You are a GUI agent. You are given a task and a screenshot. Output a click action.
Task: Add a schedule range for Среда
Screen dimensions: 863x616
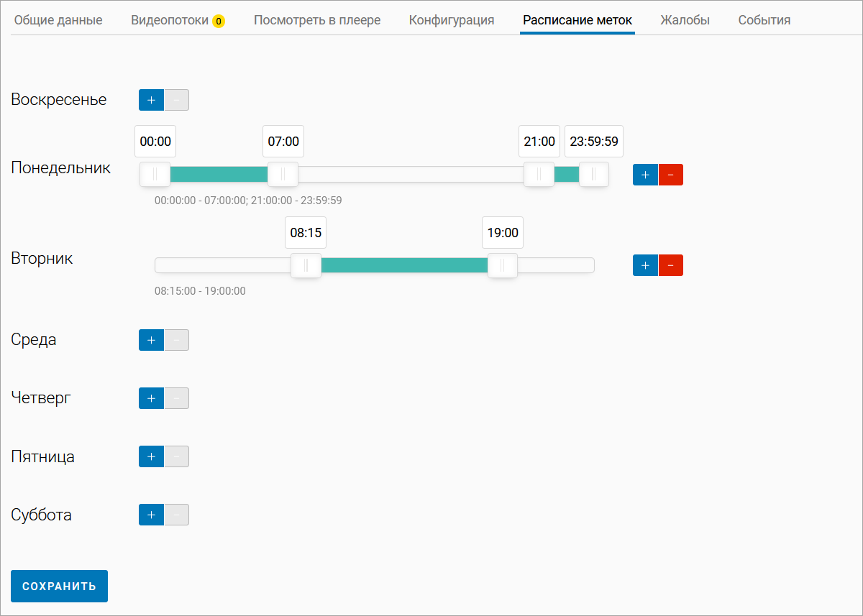(151, 340)
